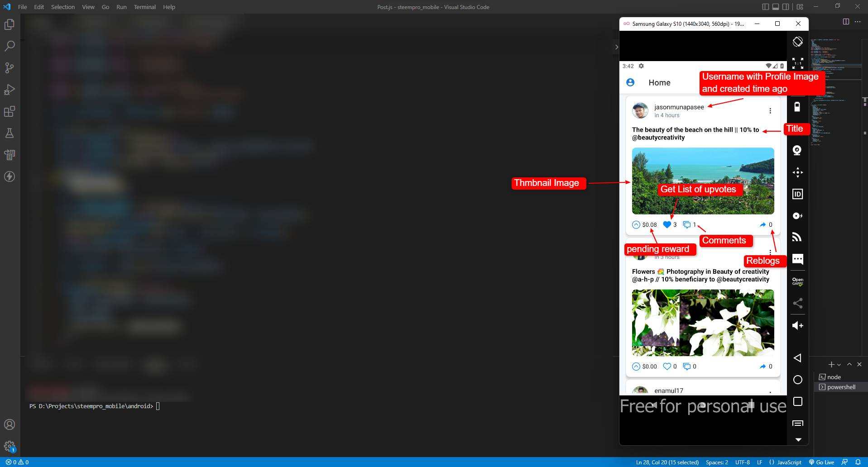Tap the profile icon beside Home
Image resolution: width=868 pixels, height=467 pixels.
[x=630, y=82]
